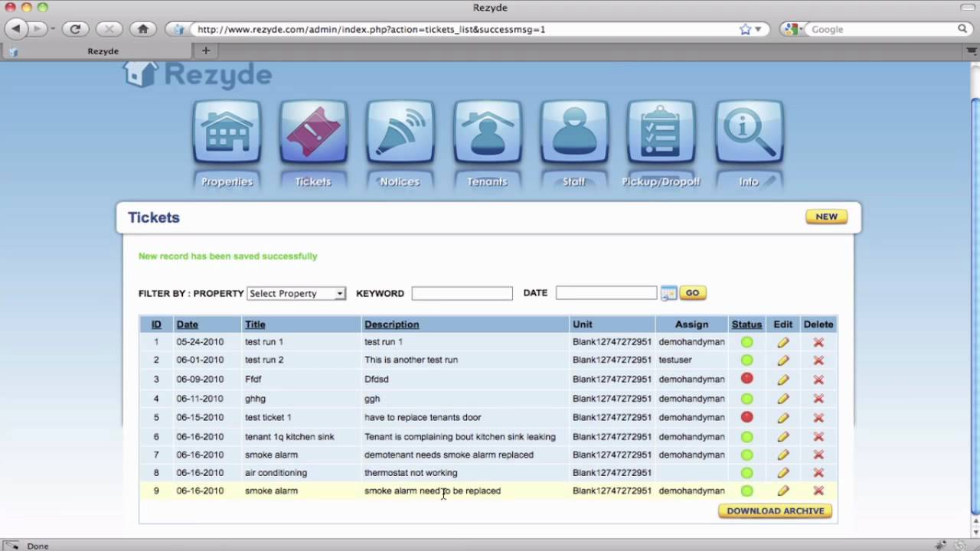This screenshot has height=551, width=980.
Task: Edit ticket 8 air conditioning
Action: click(x=782, y=473)
